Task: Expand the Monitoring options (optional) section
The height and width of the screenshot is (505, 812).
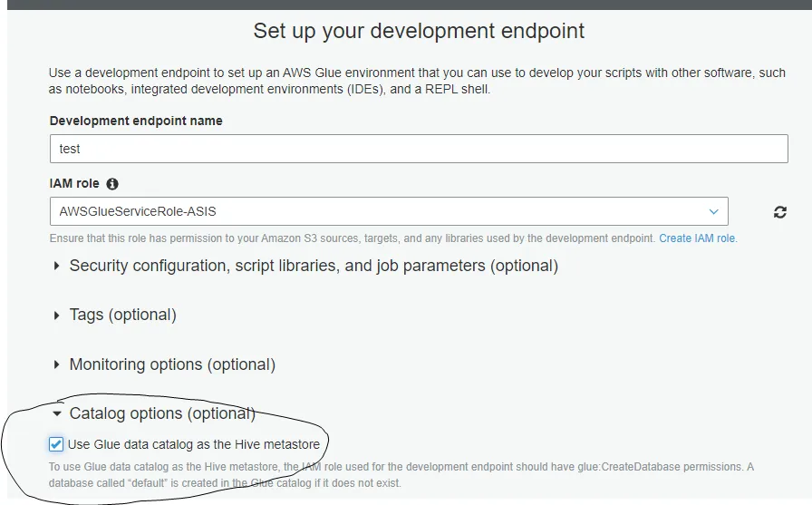Action: pos(172,364)
